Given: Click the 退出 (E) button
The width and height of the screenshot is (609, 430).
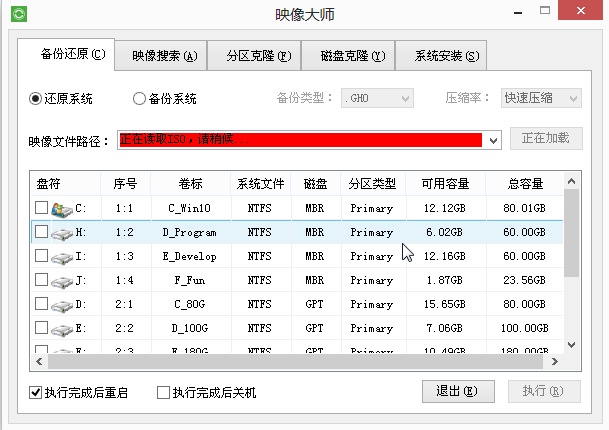Looking at the screenshot, I should [x=458, y=391].
